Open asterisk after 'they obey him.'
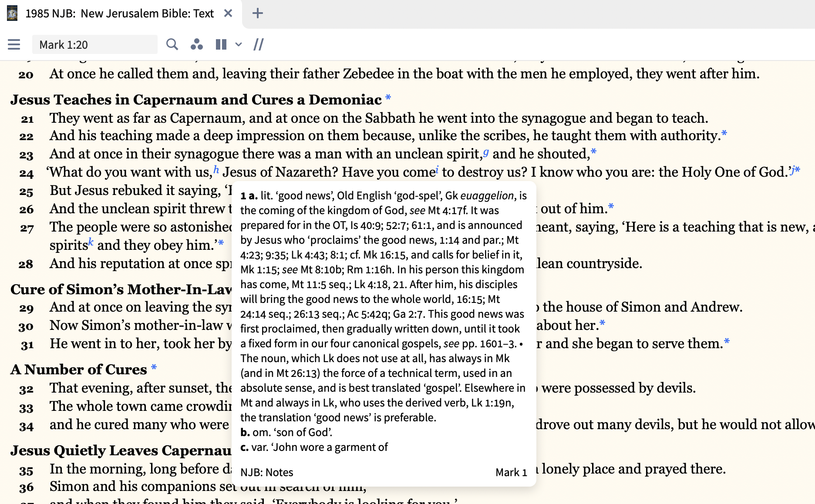Image resolution: width=815 pixels, height=504 pixels. (221, 243)
